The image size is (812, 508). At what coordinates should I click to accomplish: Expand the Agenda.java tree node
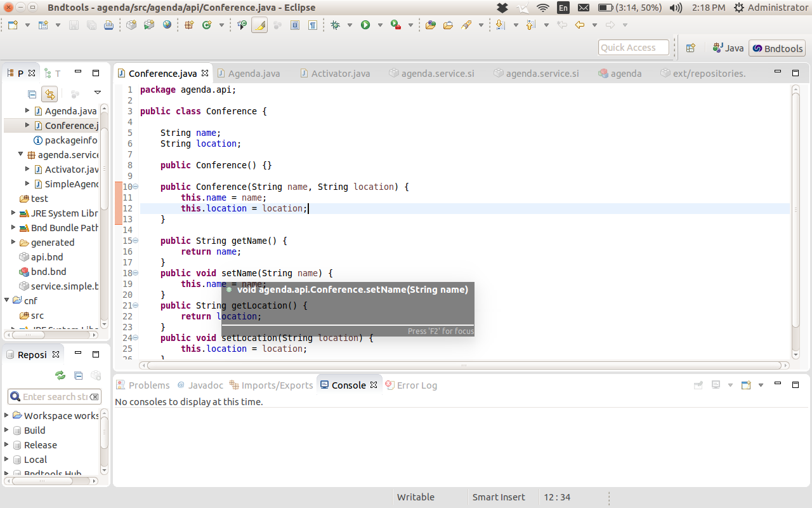click(x=27, y=110)
